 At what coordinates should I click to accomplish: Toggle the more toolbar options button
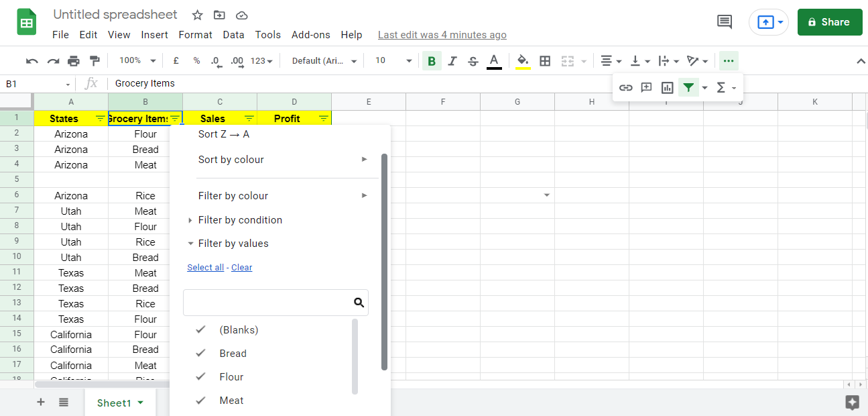point(729,61)
